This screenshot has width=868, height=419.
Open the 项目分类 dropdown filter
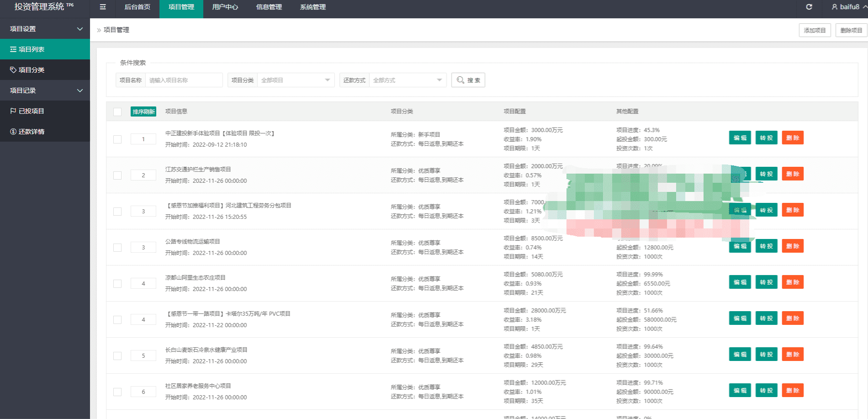[x=296, y=80]
